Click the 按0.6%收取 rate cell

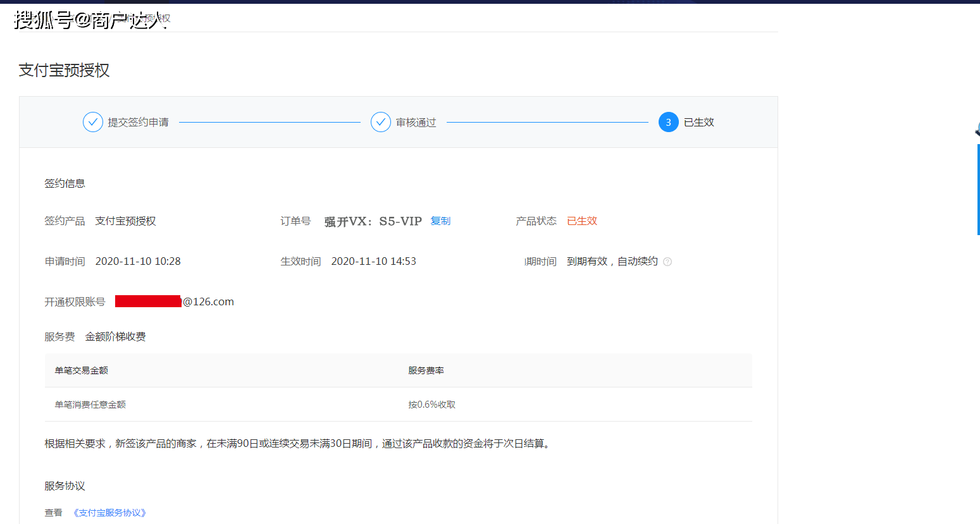tap(431, 405)
